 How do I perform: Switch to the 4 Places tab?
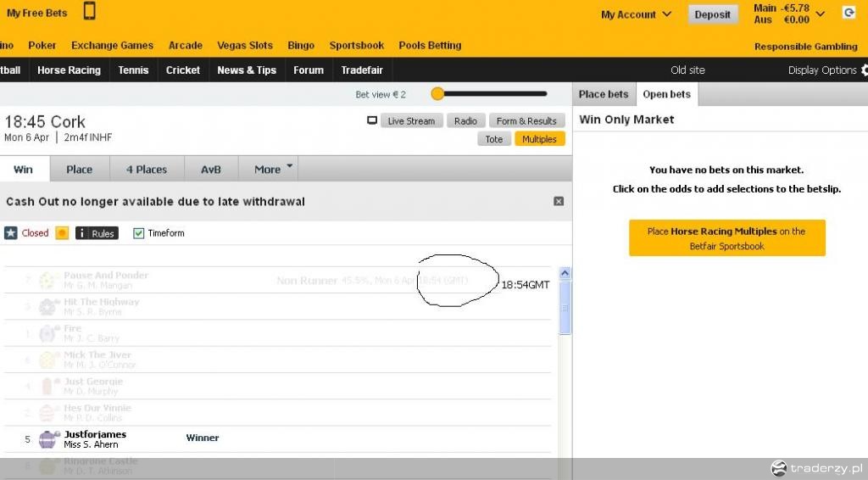click(147, 169)
